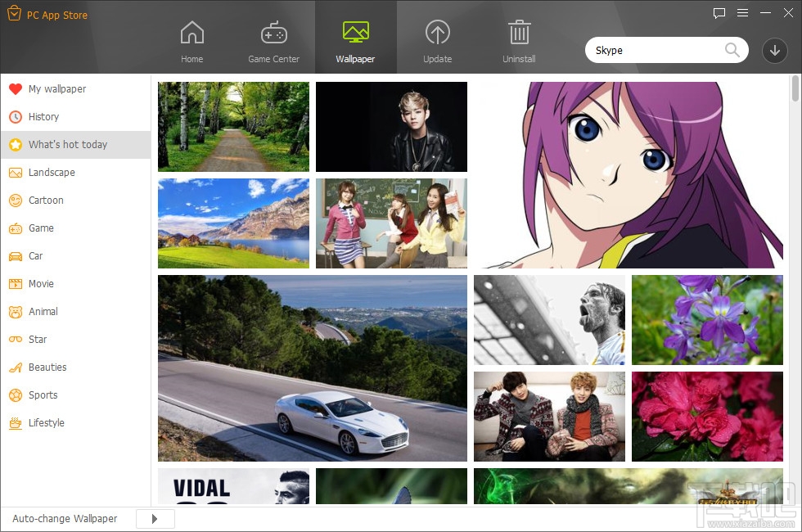Open the black-and-white shouting man wallpaper
This screenshot has width=802, height=532.
(x=549, y=320)
